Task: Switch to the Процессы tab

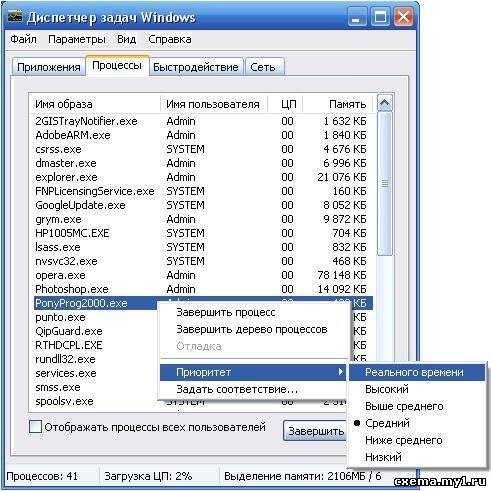Action: point(117,65)
